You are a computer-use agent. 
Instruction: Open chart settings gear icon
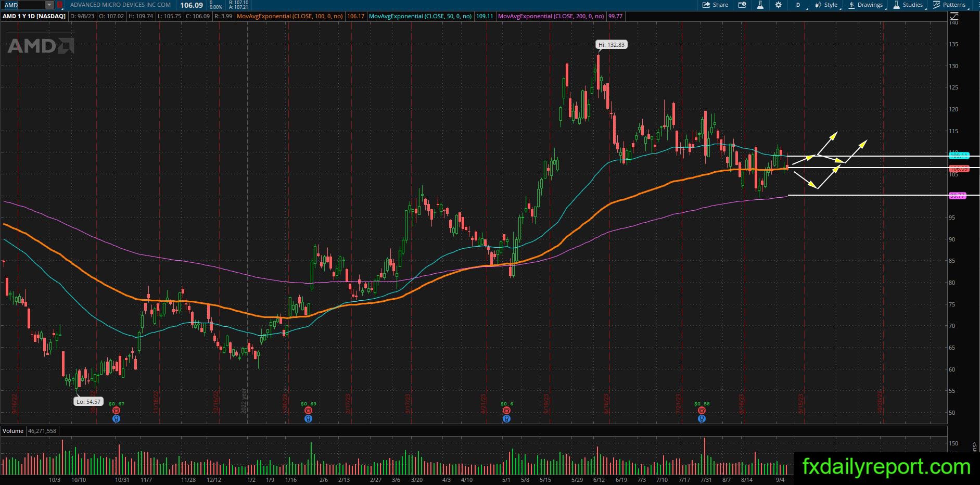point(778,5)
